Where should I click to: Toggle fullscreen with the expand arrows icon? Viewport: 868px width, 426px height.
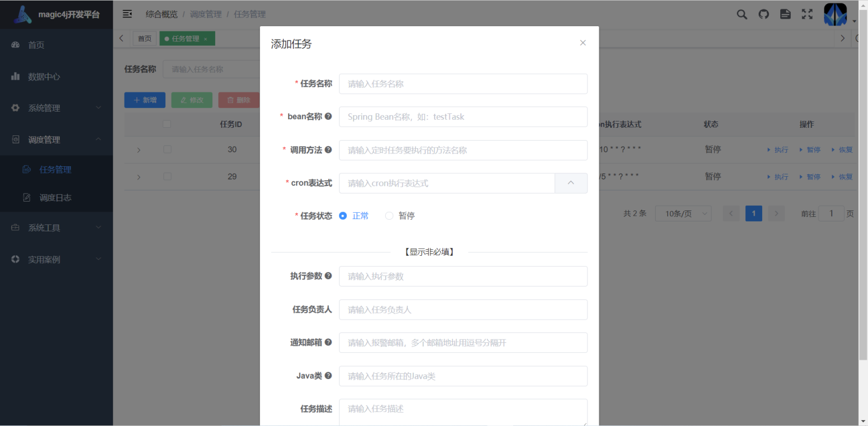click(807, 14)
